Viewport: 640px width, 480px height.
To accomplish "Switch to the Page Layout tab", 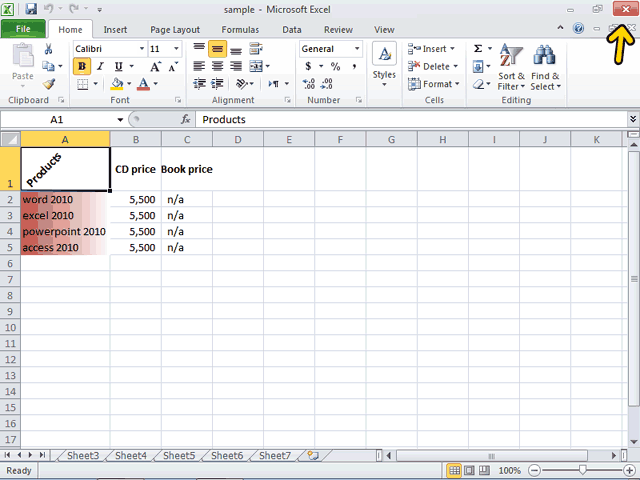I will point(175,29).
